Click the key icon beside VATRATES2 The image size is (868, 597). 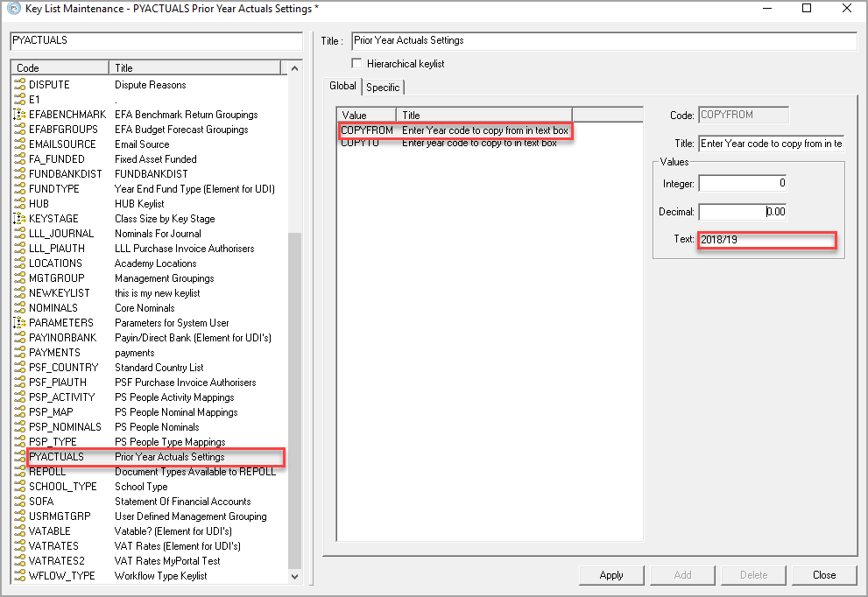coord(20,561)
